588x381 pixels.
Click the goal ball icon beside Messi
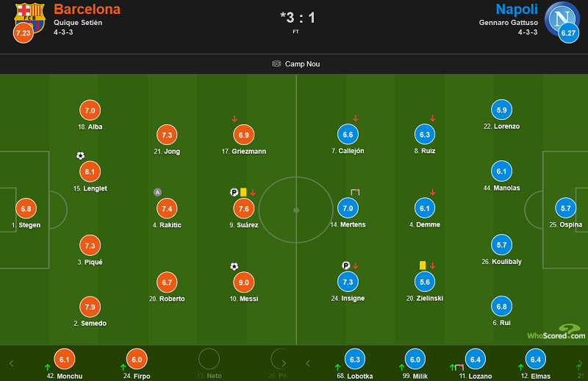[x=234, y=266]
